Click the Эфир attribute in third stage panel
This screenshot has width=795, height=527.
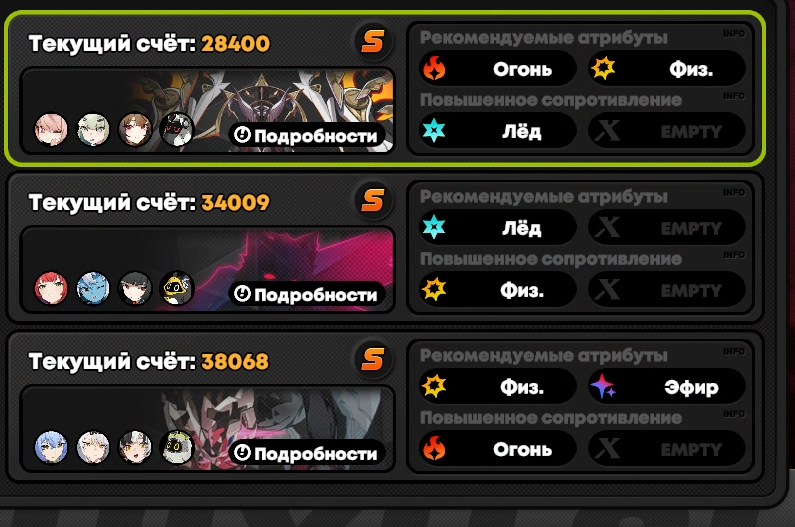pos(667,387)
